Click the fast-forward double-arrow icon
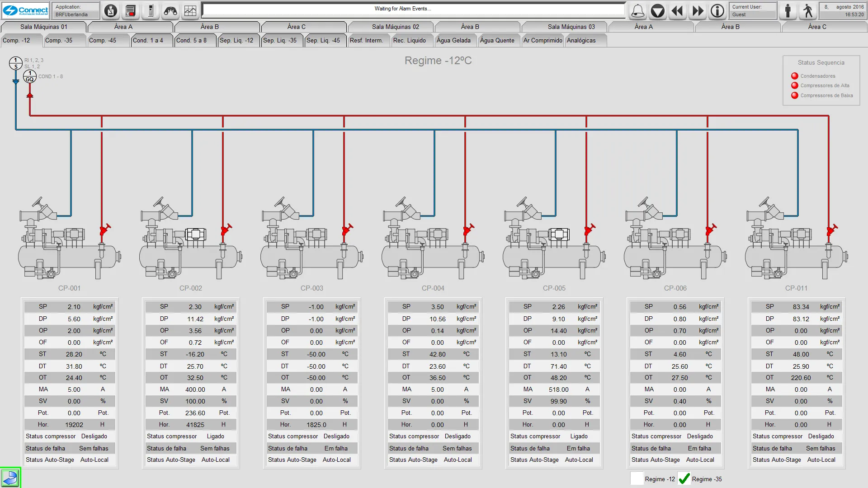This screenshot has height=488, width=868. coord(698,11)
